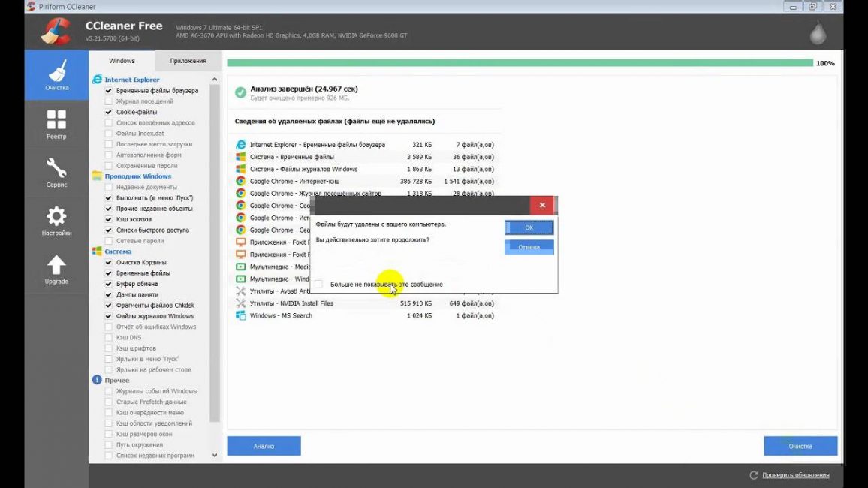
Task: Close the confirmation dialog with red X
Action: [542, 205]
